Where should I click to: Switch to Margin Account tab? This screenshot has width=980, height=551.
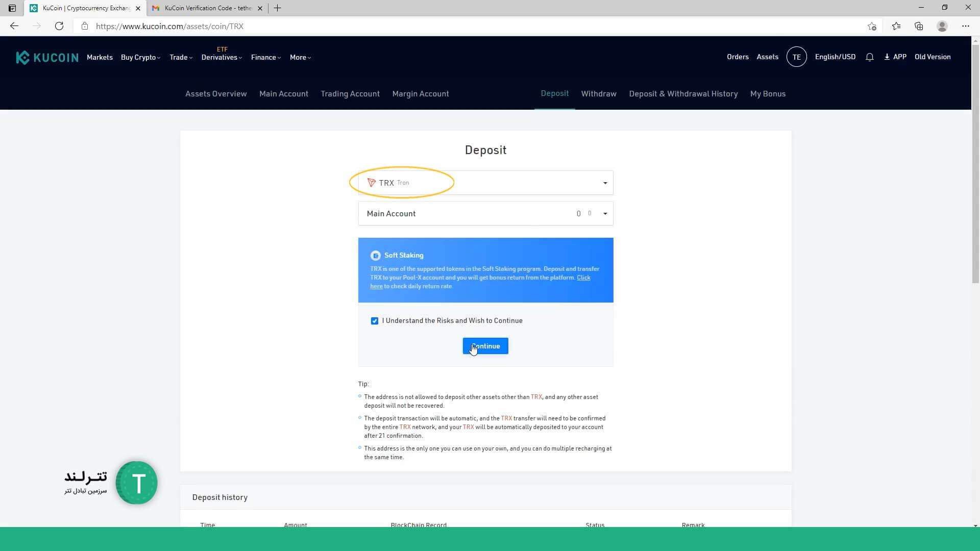[421, 94]
